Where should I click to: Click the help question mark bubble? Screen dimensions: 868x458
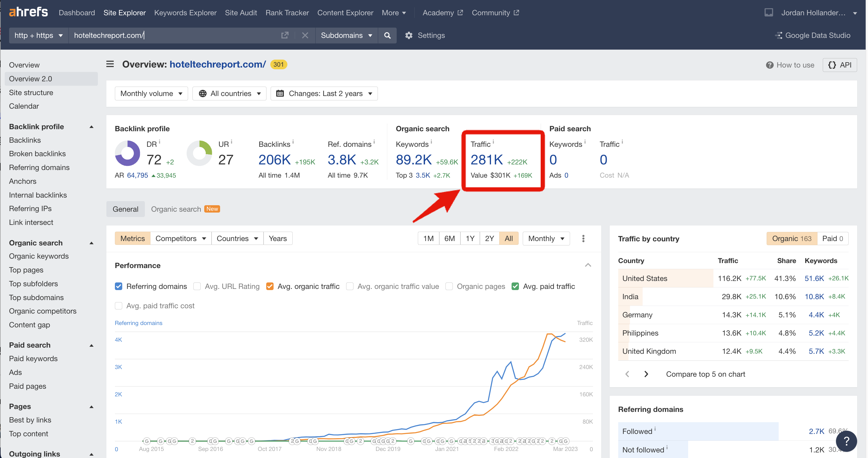pyautogui.click(x=846, y=441)
